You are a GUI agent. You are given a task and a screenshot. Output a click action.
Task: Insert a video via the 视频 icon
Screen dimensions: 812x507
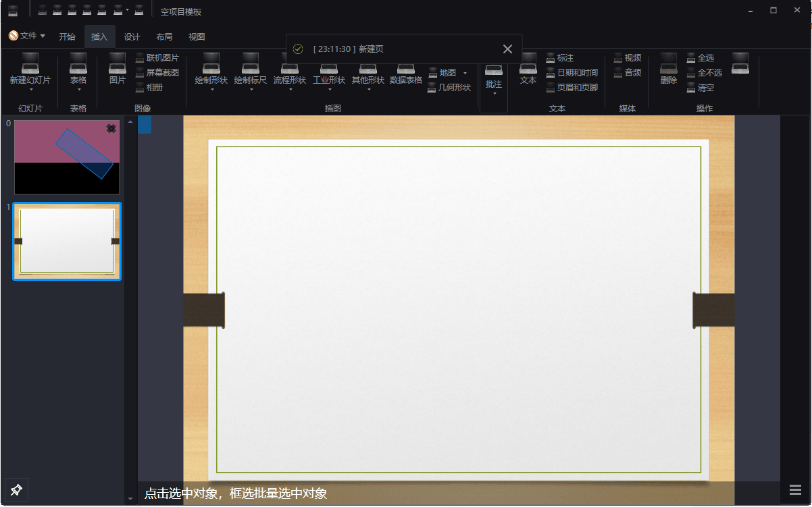(x=627, y=57)
